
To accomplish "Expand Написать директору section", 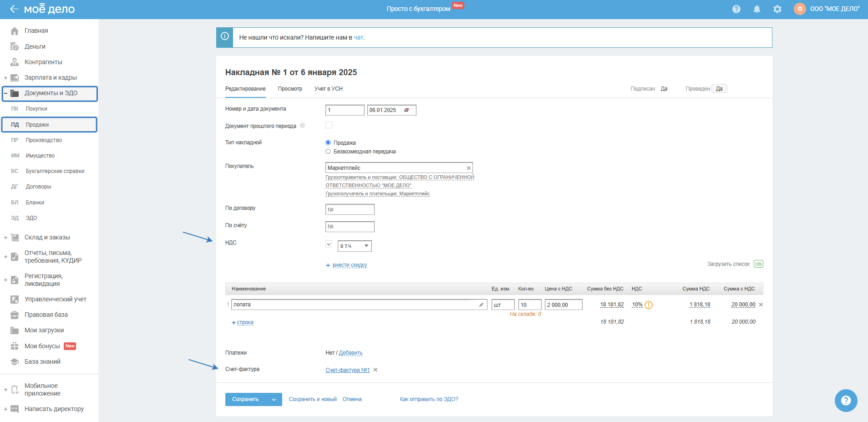I will [5, 409].
